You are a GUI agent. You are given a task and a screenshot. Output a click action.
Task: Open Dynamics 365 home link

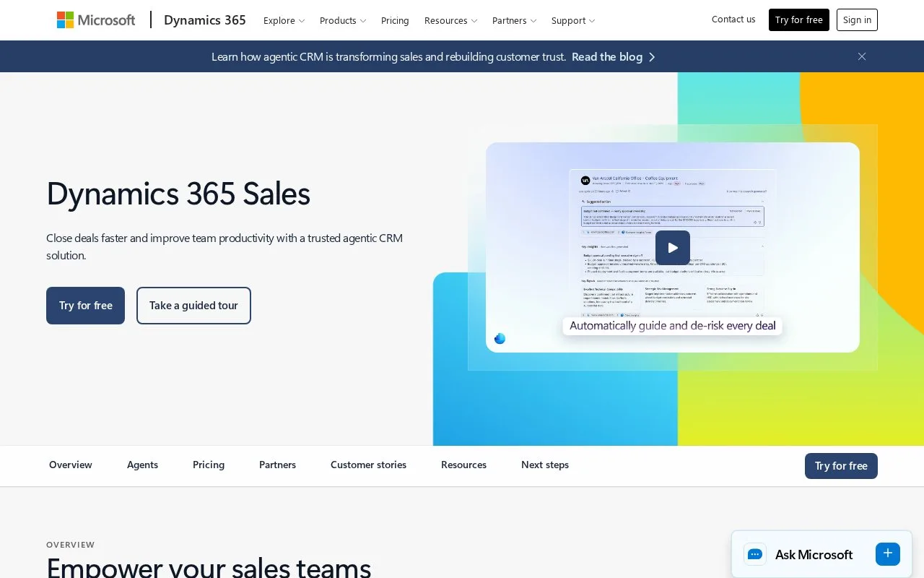point(205,20)
